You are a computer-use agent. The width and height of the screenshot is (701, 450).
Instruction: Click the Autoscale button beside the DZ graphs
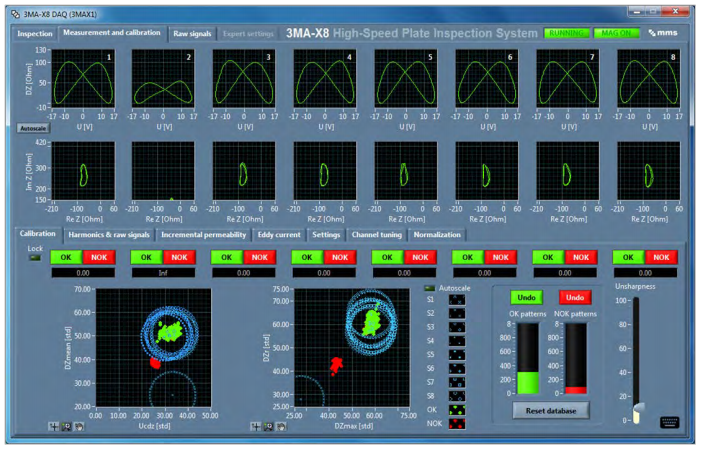pyautogui.click(x=33, y=129)
